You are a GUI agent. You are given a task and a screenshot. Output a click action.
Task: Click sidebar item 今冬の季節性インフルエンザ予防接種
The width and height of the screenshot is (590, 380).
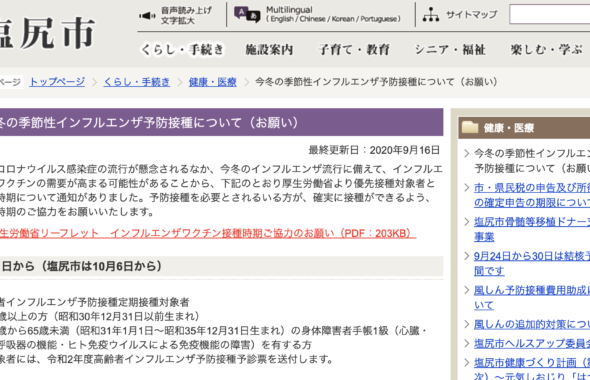pyautogui.click(x=532, y=161)
